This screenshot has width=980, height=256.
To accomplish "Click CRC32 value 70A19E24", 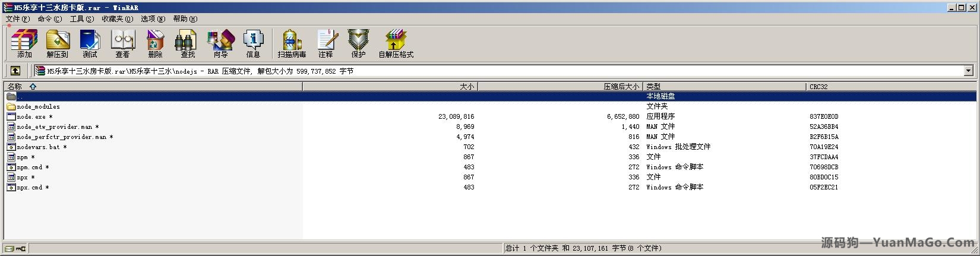I will pyautogui.click(x=824, y=147).
